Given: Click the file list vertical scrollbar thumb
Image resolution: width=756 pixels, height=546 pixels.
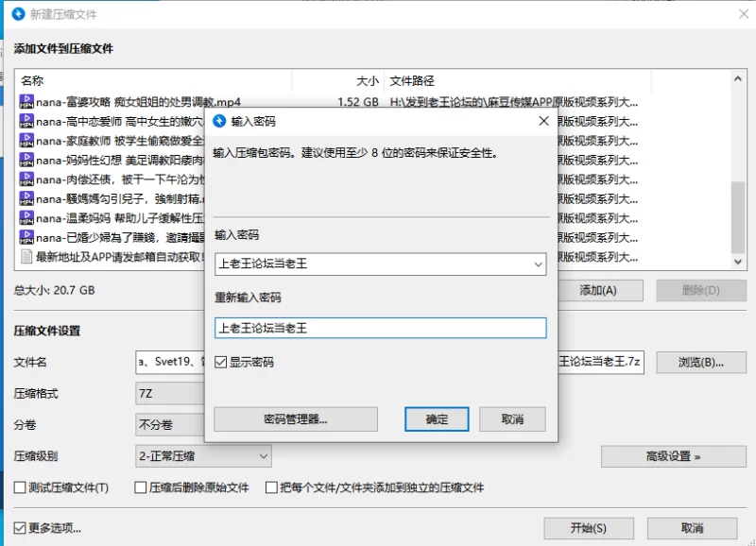Looking at the screenshot, I should (x=738, y=217).
